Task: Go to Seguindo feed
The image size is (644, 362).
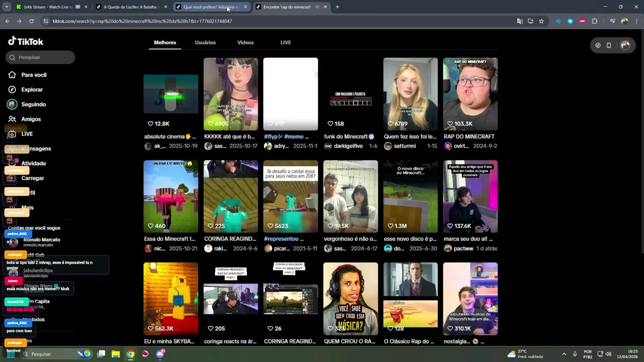Action: [27, 104]
